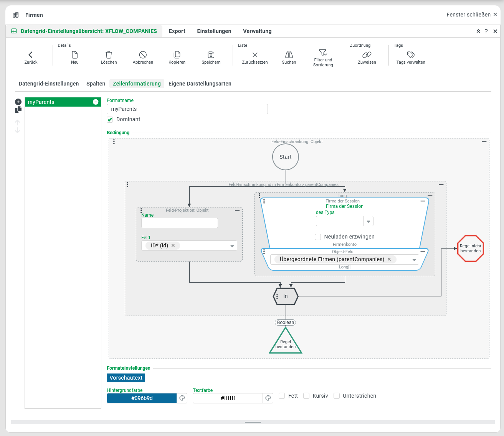Select myParents in format list
The width and height of the screenshot is (504, 436).
tap(63, 102)
